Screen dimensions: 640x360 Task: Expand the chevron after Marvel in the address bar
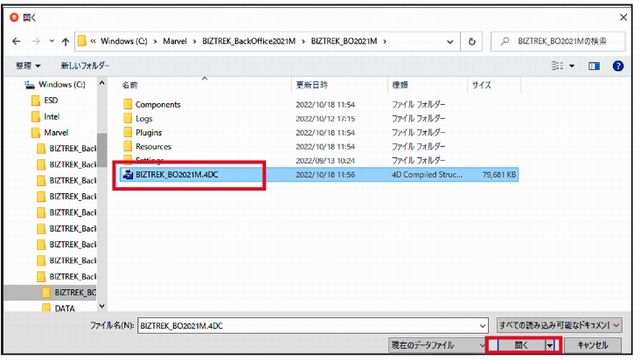[x=194, y=41]
